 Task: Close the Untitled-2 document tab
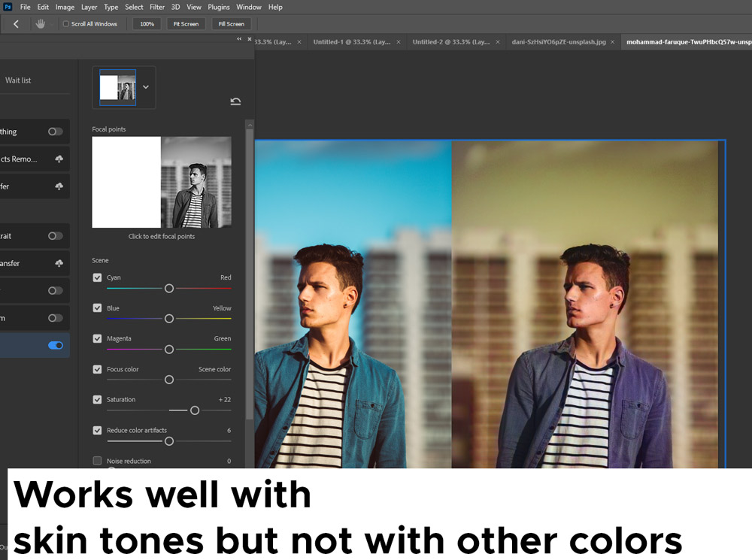[497, 42]
